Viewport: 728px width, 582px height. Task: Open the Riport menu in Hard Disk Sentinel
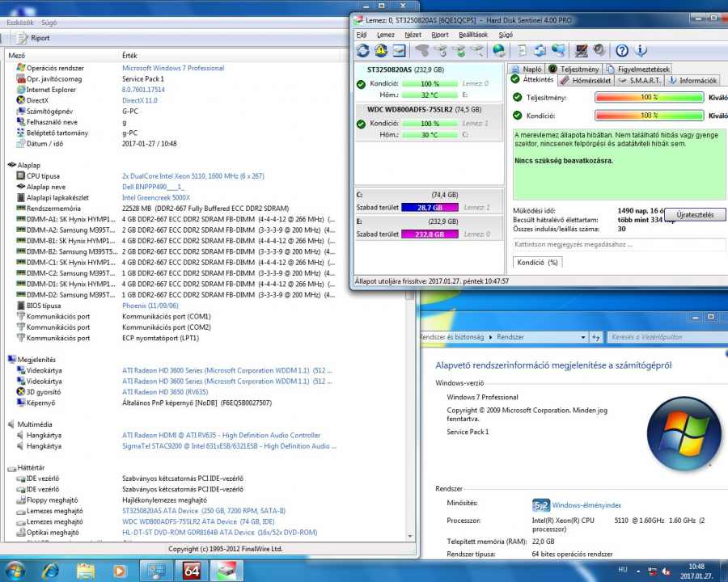tap(440, 35)
